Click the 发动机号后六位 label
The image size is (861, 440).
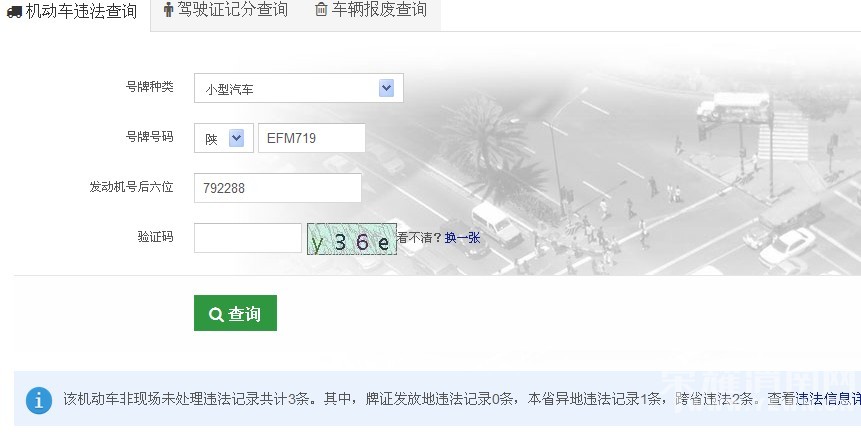coord(131,187)
